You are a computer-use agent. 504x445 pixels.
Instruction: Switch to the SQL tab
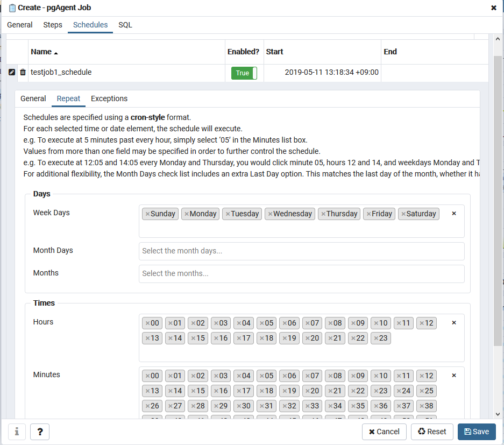(125, 25)
